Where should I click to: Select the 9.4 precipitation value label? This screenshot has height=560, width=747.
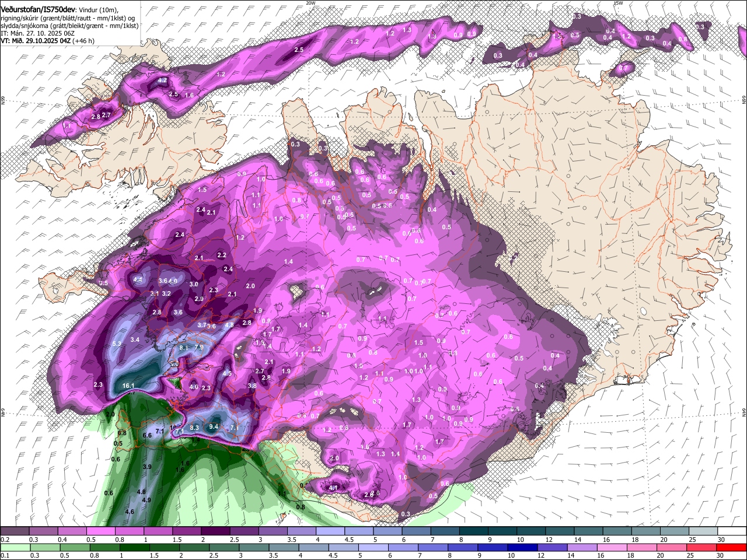(214, 426)
